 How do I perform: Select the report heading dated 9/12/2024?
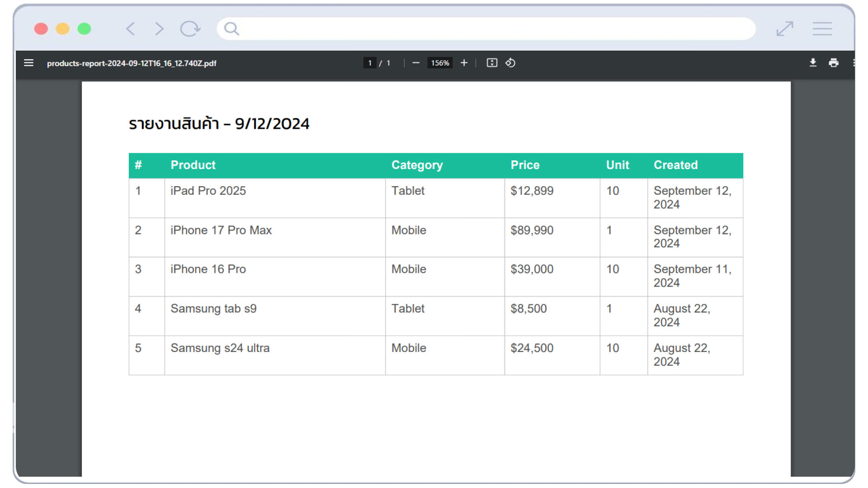[x=219, y=123]
